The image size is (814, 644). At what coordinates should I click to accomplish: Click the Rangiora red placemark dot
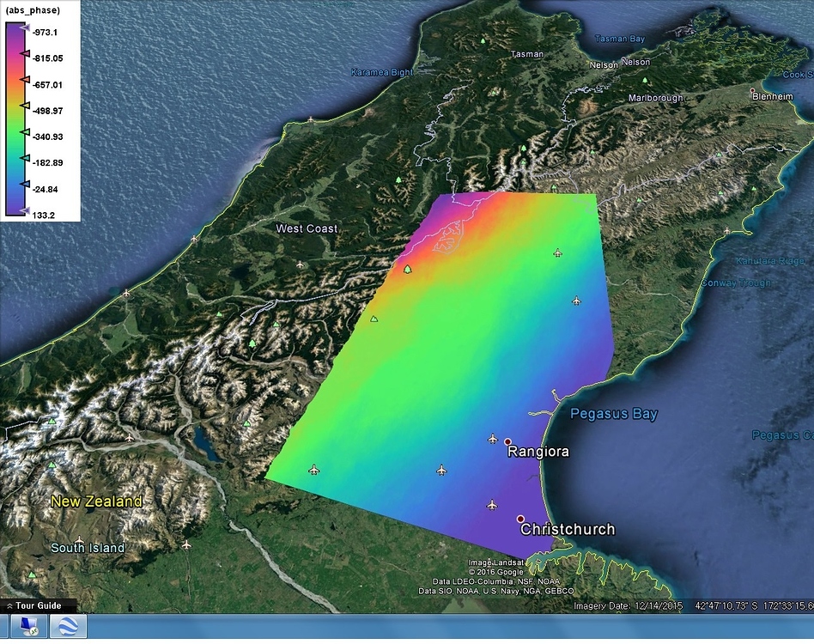507,441
